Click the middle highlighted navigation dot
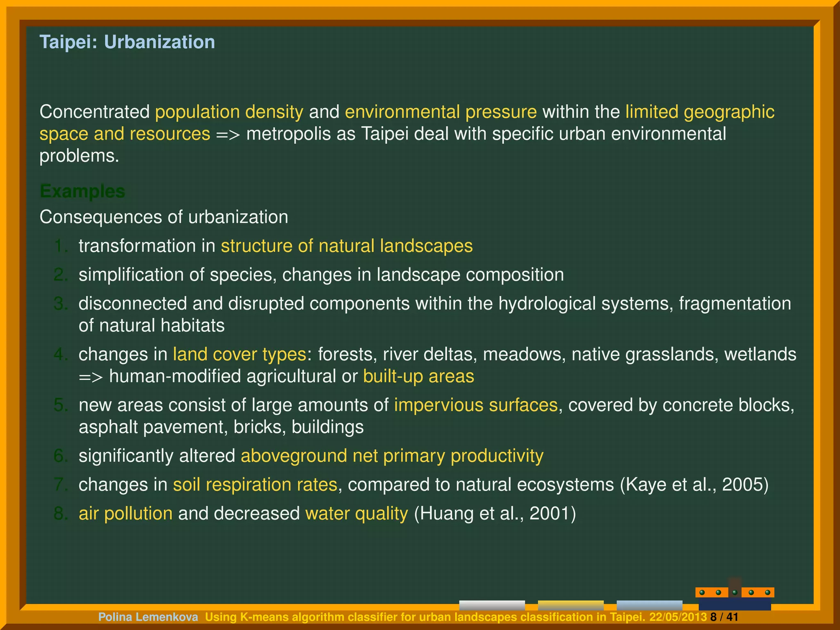The image size is (840, 630). (x=735, y=592)
